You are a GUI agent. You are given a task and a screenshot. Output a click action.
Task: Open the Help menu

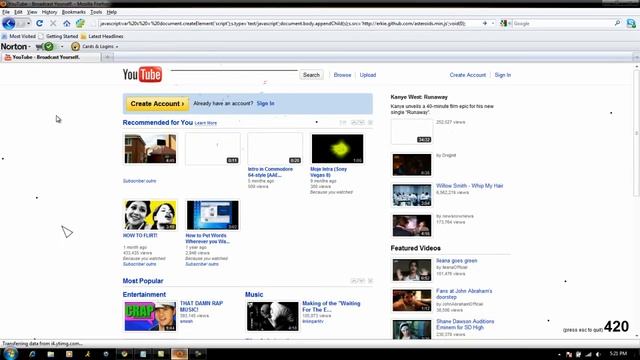coord(111,12)
